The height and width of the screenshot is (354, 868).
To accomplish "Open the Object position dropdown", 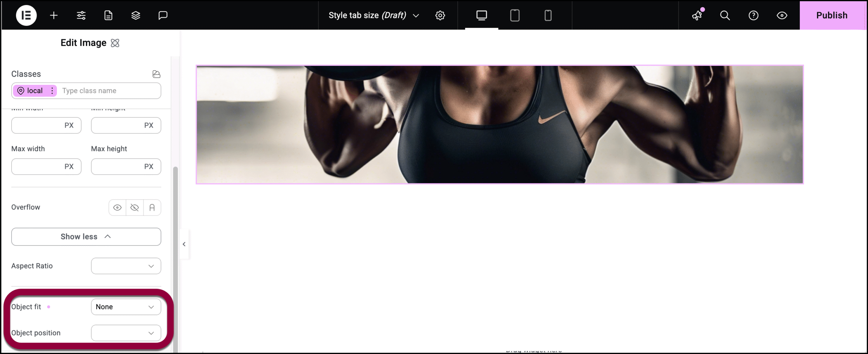I will click(126, 333).
